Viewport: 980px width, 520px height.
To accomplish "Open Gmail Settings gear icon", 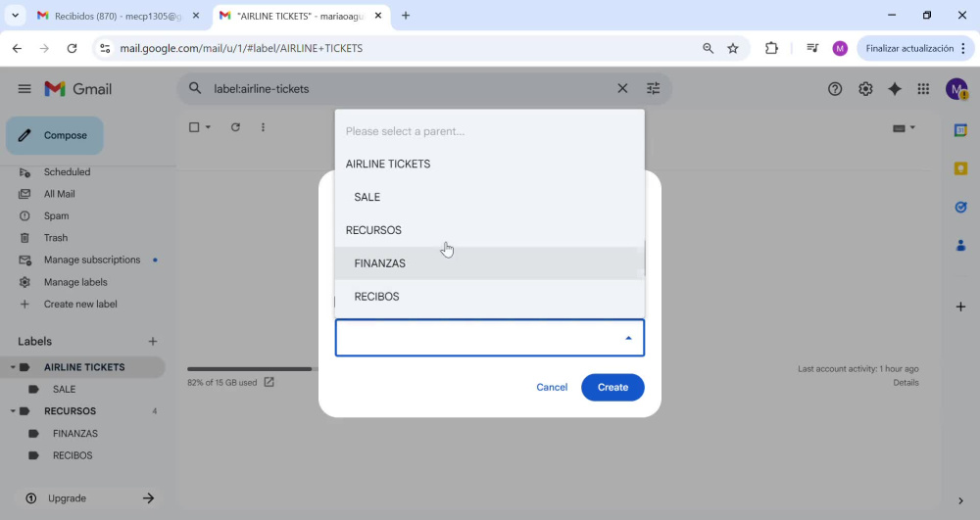I will [865, 89].
